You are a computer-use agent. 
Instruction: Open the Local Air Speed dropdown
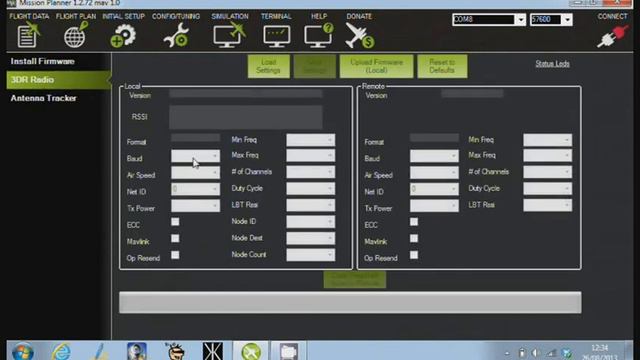195,173
